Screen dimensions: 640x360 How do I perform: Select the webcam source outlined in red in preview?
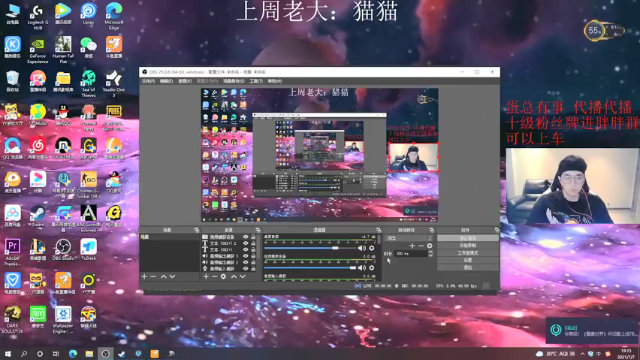(x=413, y=157)
